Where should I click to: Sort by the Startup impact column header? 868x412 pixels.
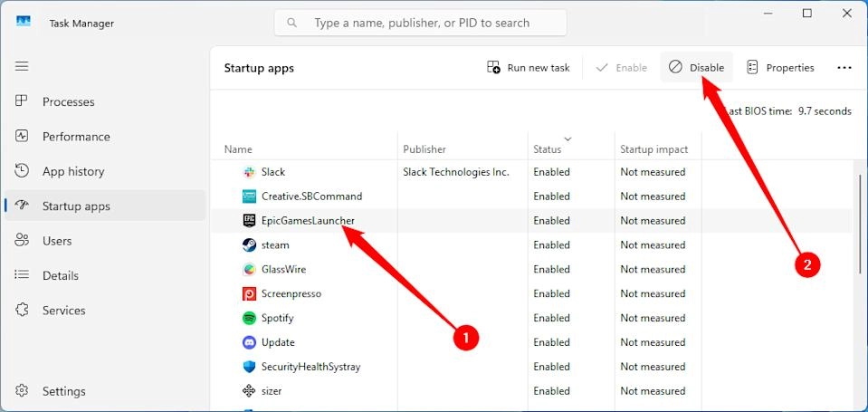point(653,149)
